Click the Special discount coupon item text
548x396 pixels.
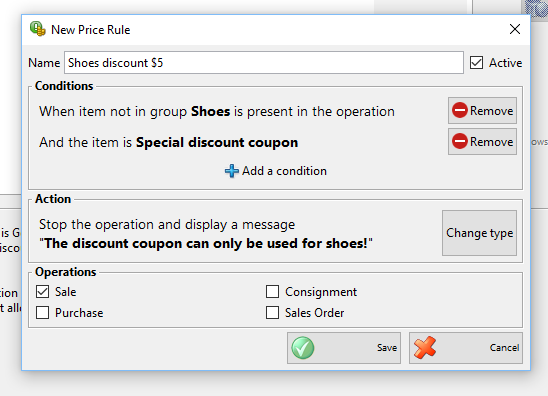pyautogui.click(x=217, y=142)
